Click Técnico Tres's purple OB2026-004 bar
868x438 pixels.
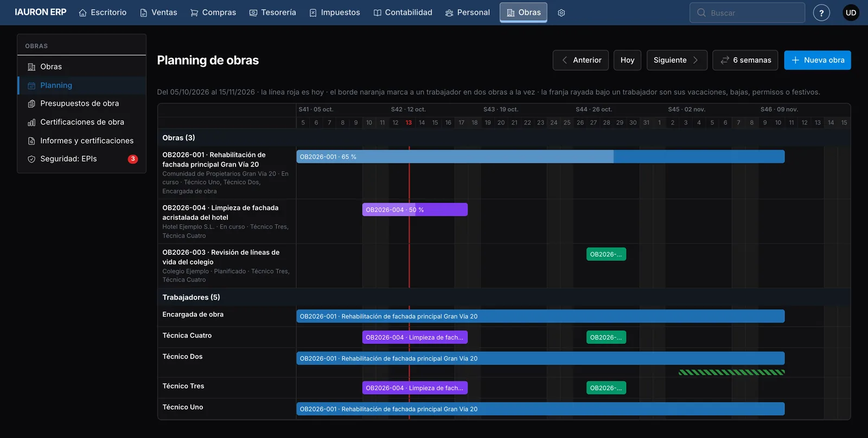point(414,388)
